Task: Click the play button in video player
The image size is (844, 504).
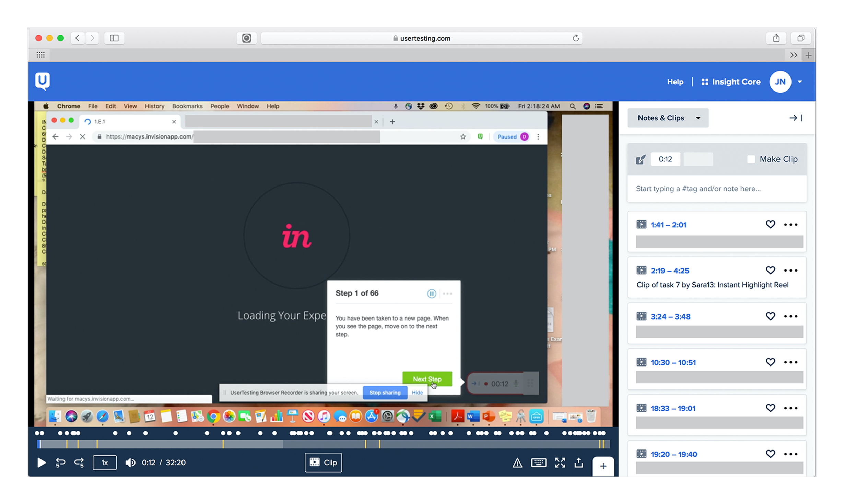Action: (41, 463)
